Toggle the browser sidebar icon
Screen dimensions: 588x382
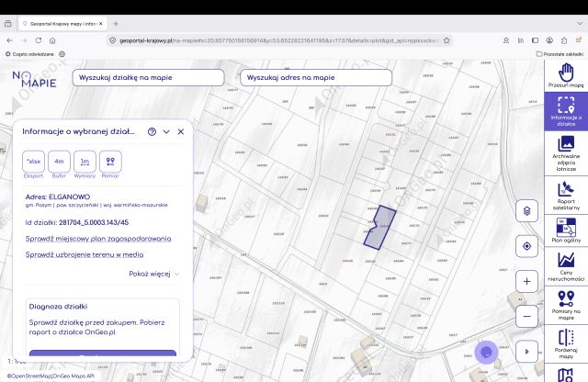pos(535,40)
